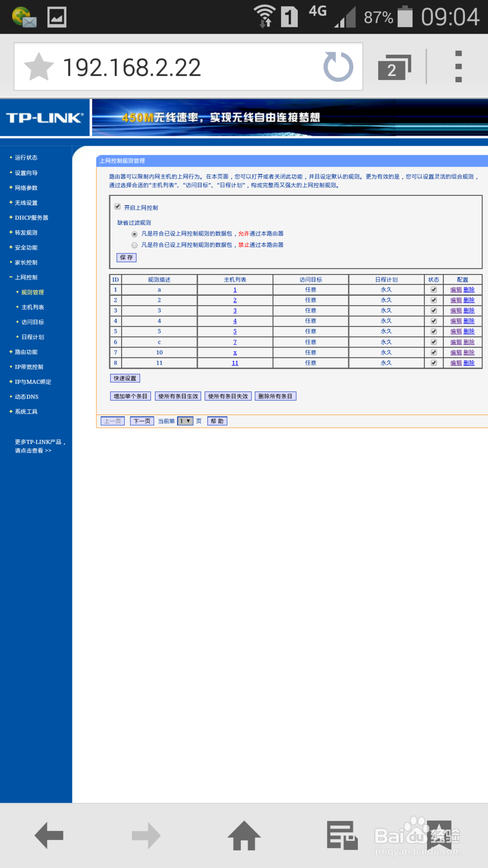Open the current page number dropdown
The height and width of the screenshot is (868, 488).
[185, 421]
